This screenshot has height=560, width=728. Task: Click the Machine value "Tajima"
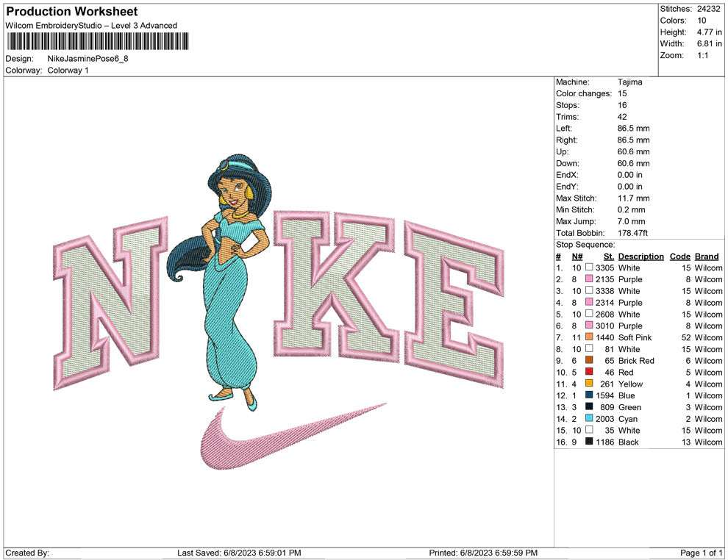pyautogui.click(x=630, y=82)
